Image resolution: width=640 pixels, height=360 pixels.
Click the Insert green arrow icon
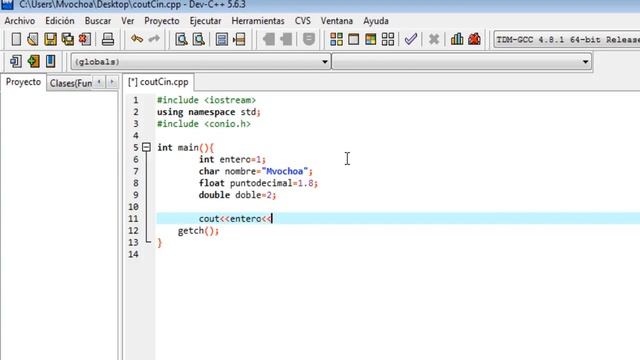[33, 61]
